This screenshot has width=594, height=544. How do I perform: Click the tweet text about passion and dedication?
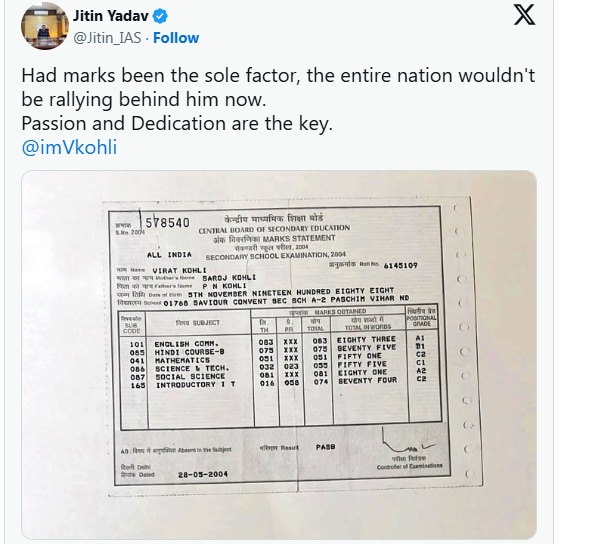(177, 123)
